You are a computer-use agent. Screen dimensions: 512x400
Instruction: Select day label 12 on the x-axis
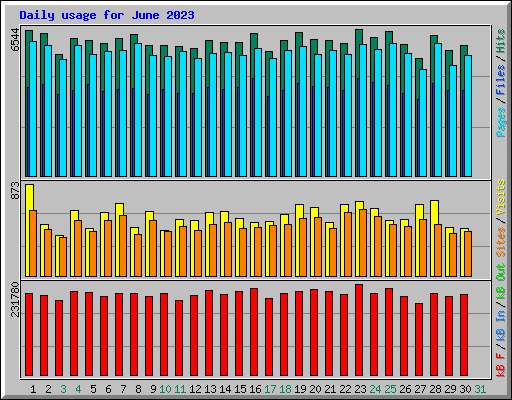pos(195,389)
